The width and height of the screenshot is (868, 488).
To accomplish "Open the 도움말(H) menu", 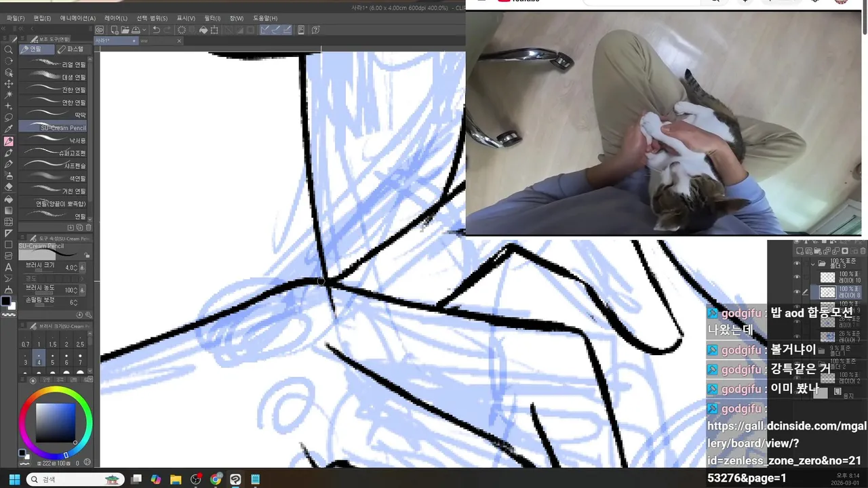I will click(265, 18).
